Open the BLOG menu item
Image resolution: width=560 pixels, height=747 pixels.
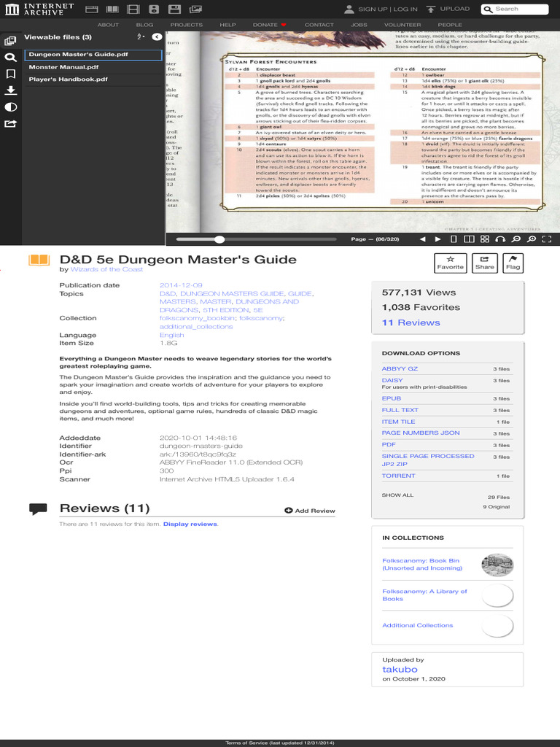click(145, 25)
